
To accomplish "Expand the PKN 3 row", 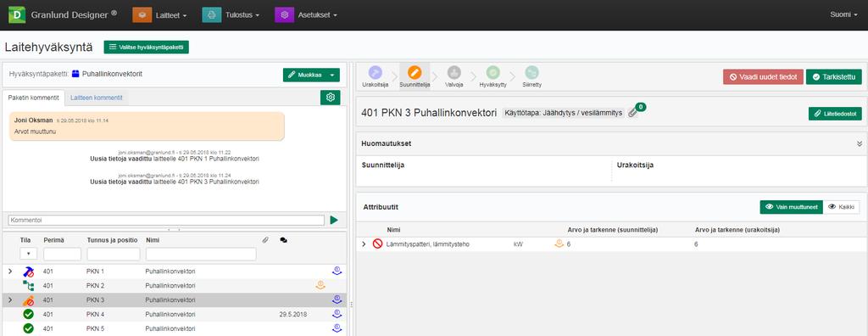I will click(x=10, y=300).
